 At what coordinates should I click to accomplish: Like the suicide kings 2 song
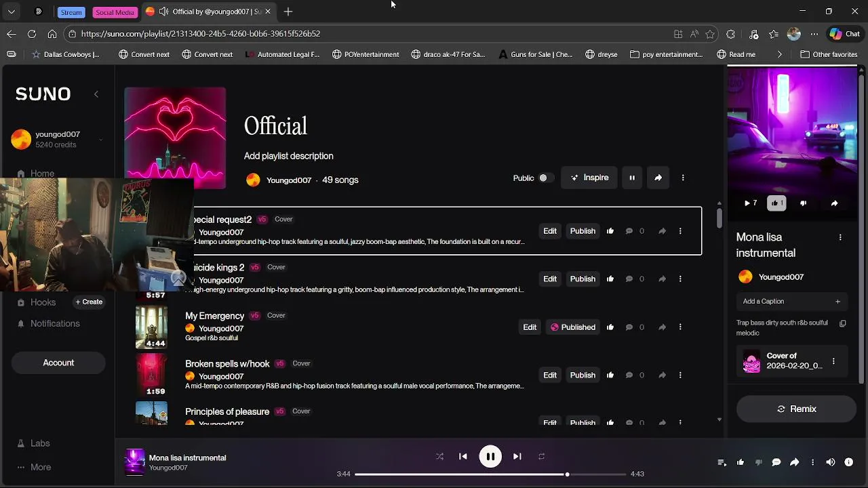(x=610, y=279)
